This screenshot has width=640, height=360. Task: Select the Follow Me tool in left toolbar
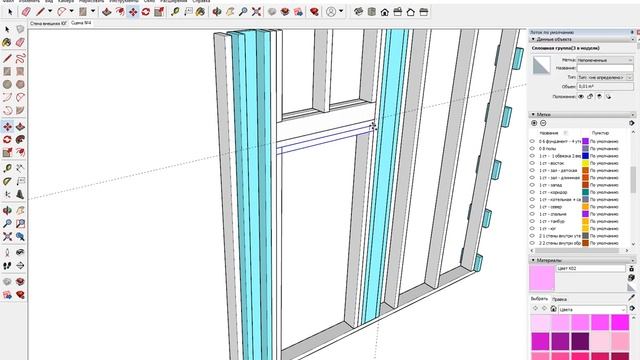click(20, 140)
